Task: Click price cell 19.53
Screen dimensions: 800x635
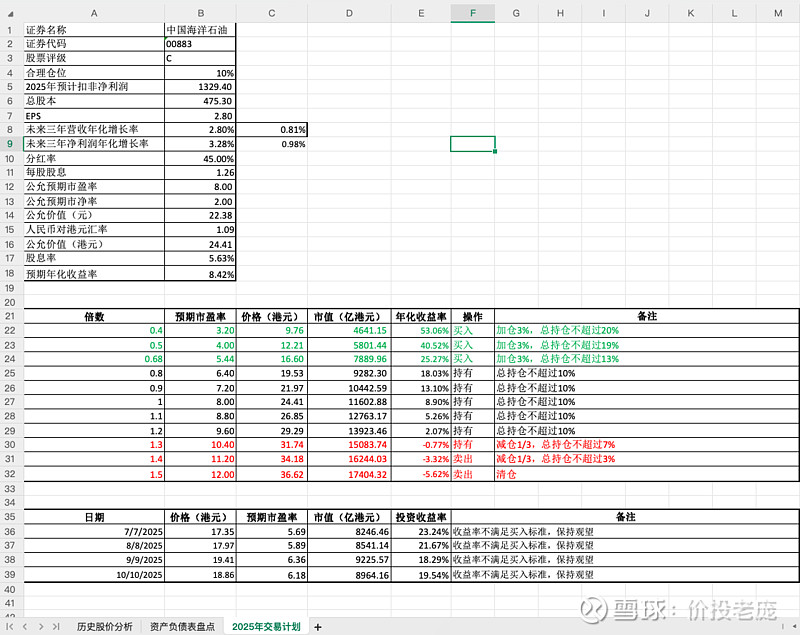Action: [x=272, y=373]
